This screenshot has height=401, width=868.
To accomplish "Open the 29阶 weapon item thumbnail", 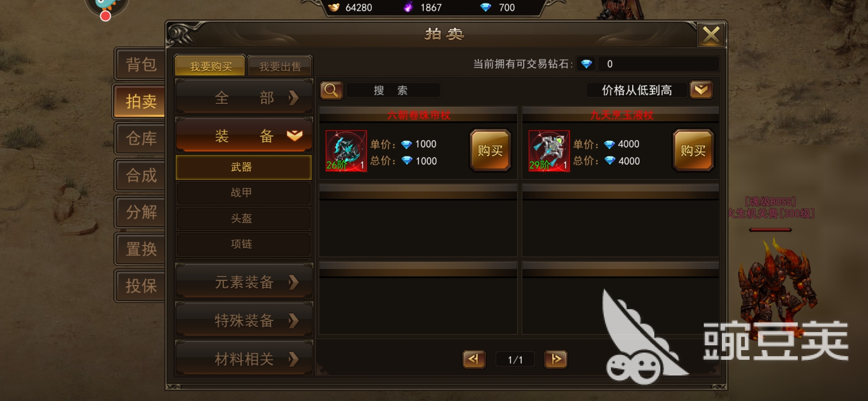I will (549, 151).
